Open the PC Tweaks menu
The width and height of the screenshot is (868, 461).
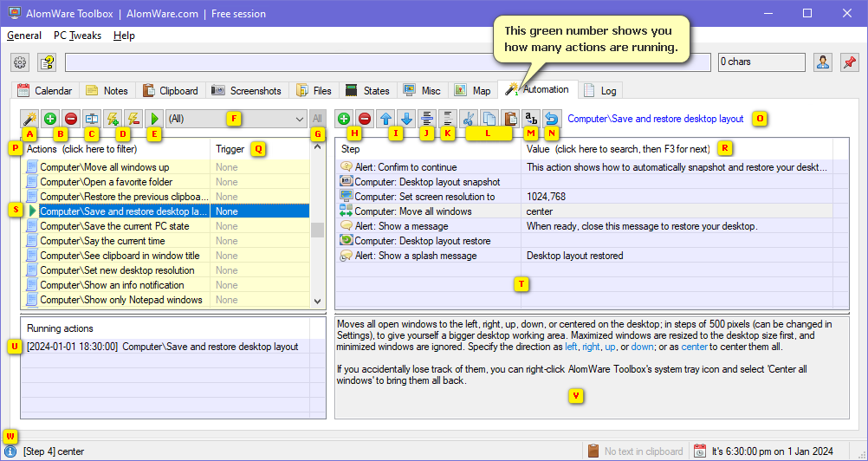(x=77, y=36)
